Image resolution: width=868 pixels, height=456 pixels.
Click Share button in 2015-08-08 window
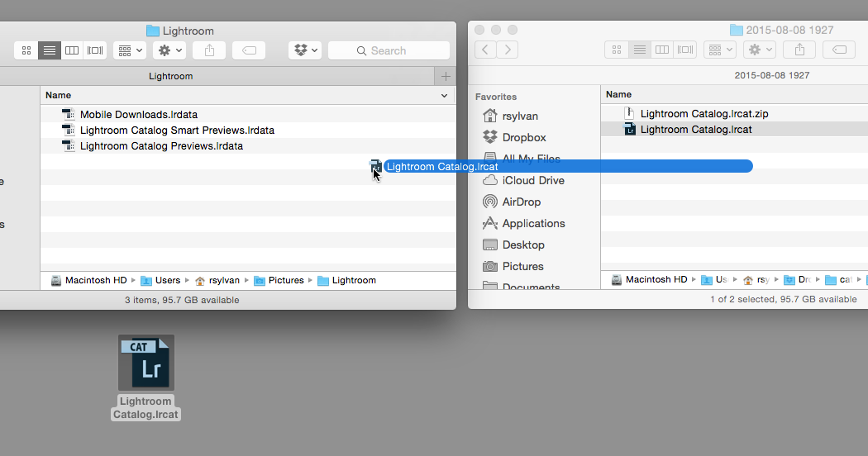(x=799, y=50)
